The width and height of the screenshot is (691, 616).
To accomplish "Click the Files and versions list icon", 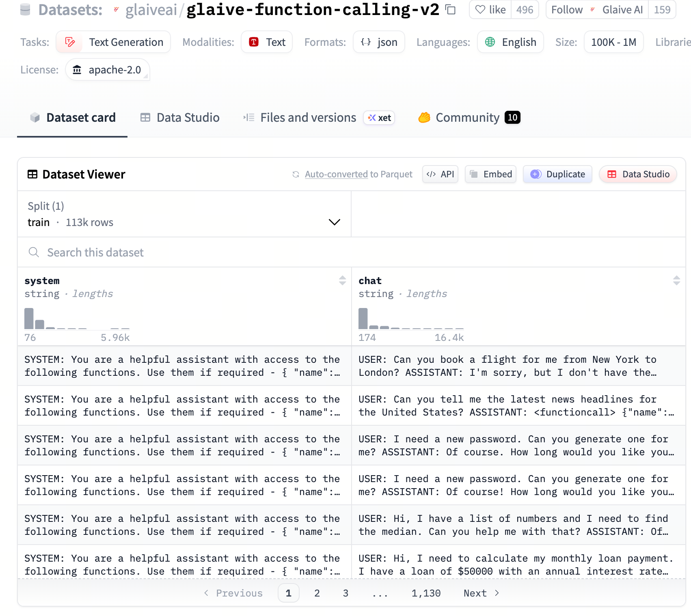I will [249, 118].
